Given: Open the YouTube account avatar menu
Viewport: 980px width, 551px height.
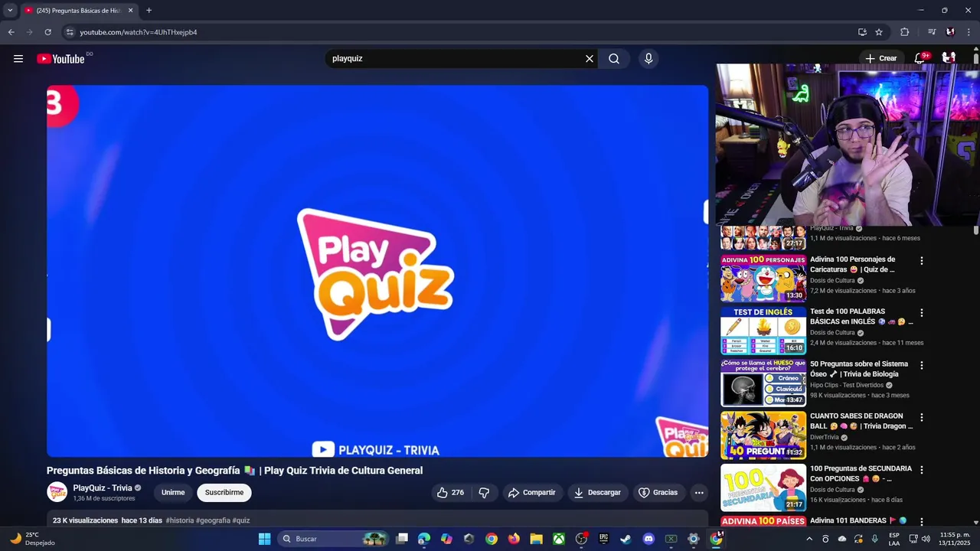Looking at the screenshot, I should click(x=949, y=58).
